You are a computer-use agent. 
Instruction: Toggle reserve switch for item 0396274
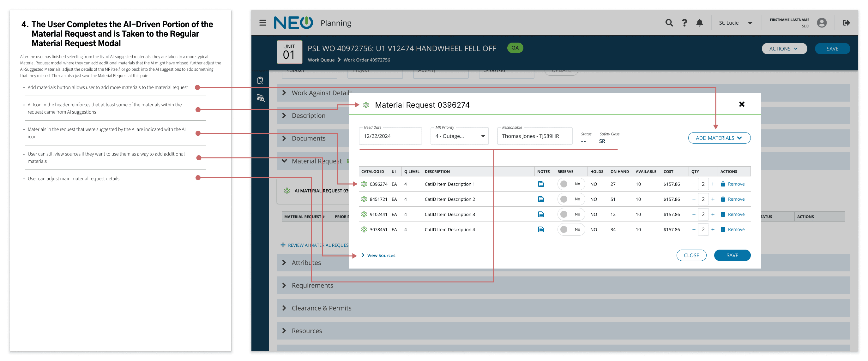(570, 184)
